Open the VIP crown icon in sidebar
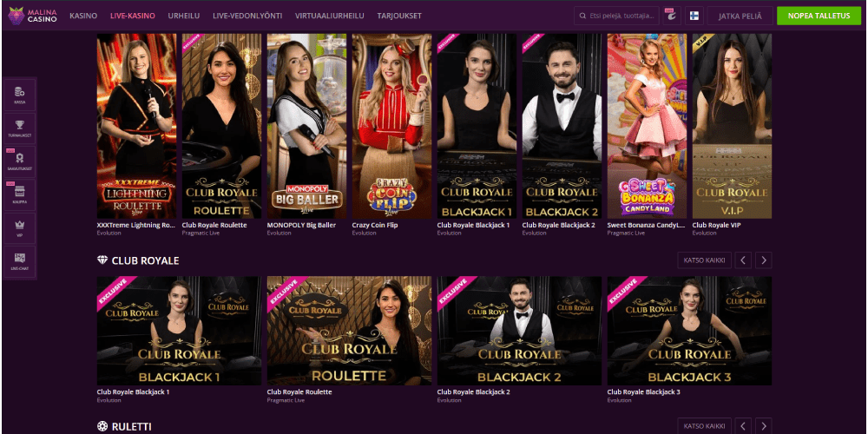Viewport: 868px width, 434px height. [20, 228]
